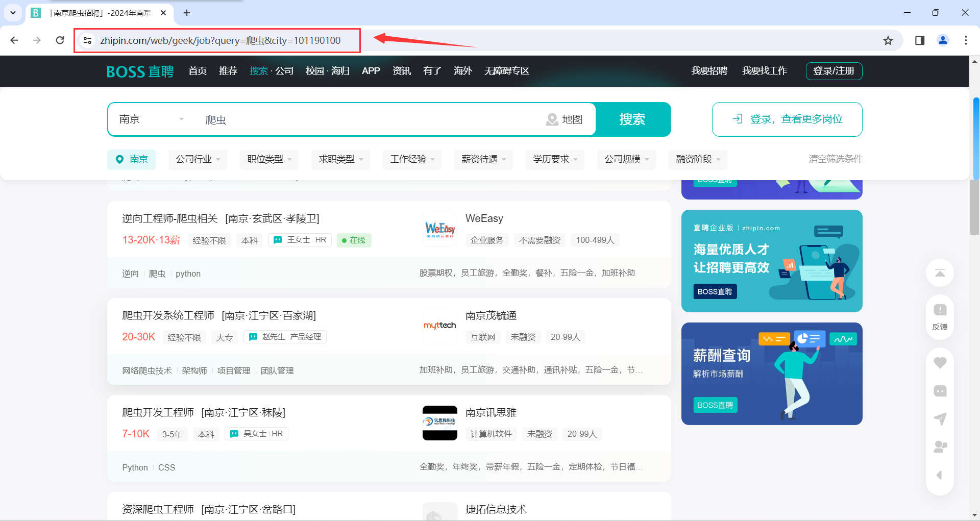Open the Chrome profile avatar
This screenshot has width=980, height=521.
[x=943, y=40]
